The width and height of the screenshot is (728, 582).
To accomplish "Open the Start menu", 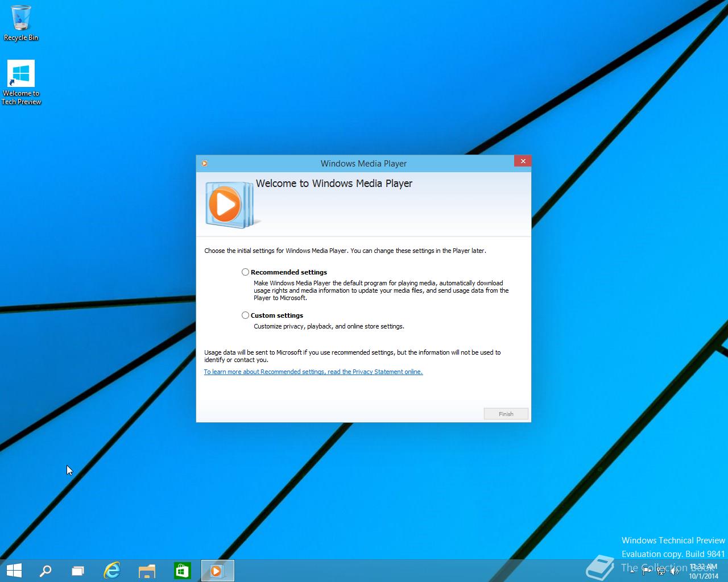I will tap(14, 571).
